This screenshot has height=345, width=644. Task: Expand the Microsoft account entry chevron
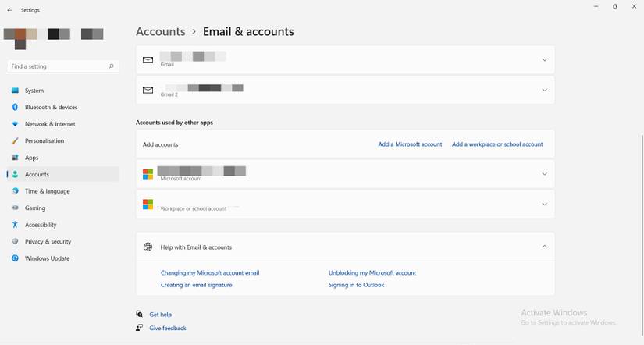click(545, 174)
